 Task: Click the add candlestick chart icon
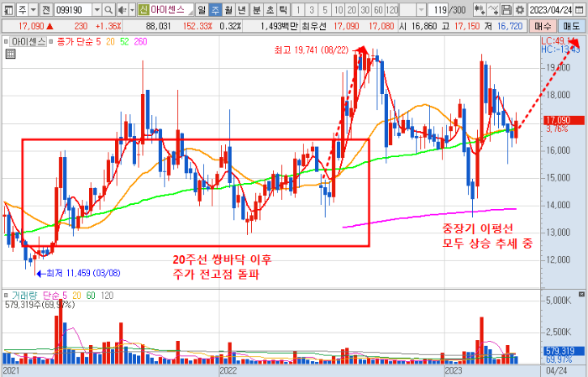click(480, 10)
